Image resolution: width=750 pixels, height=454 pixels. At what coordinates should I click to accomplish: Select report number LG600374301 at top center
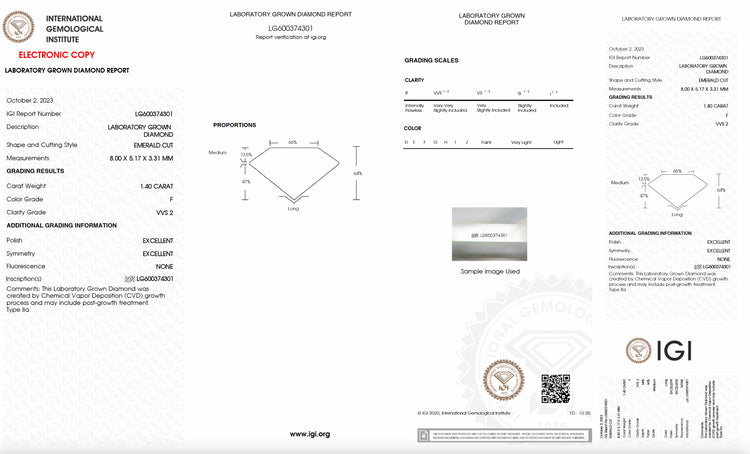pyautogui.click(x=290, y=28)
